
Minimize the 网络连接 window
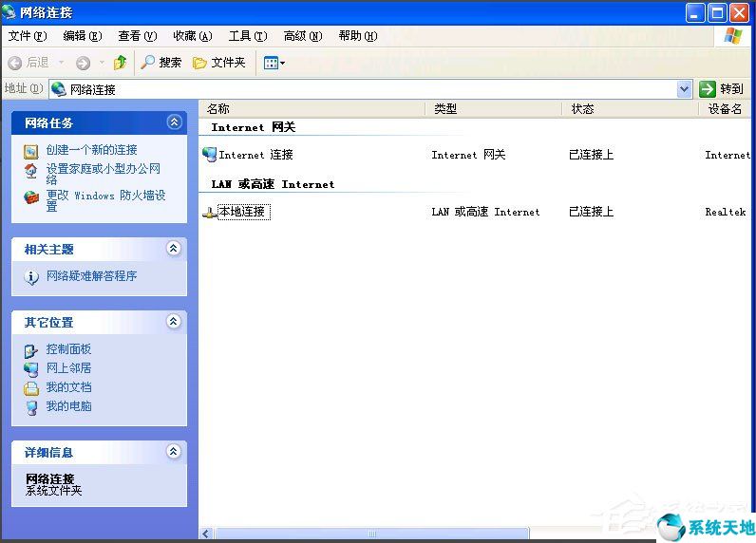point(695,13)
